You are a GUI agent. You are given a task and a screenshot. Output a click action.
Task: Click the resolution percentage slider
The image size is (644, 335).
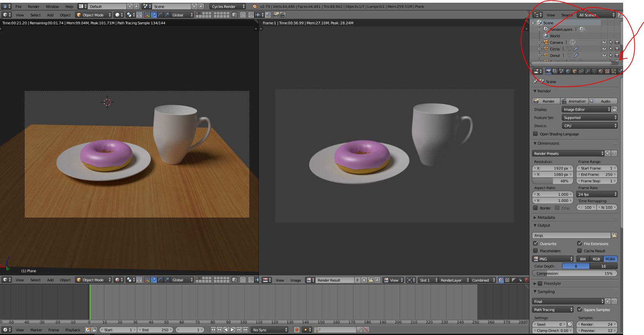tap(553, 181)
